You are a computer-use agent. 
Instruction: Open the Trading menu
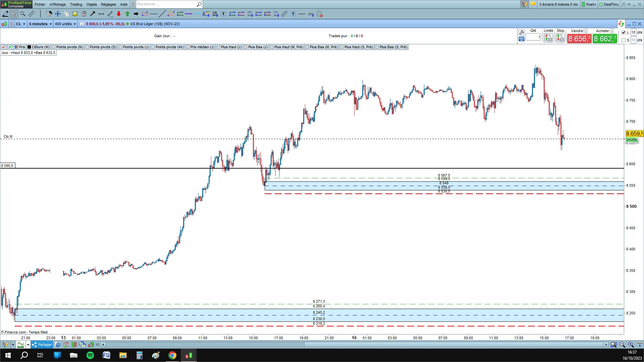pyautogui.click(x=76, y=4)
